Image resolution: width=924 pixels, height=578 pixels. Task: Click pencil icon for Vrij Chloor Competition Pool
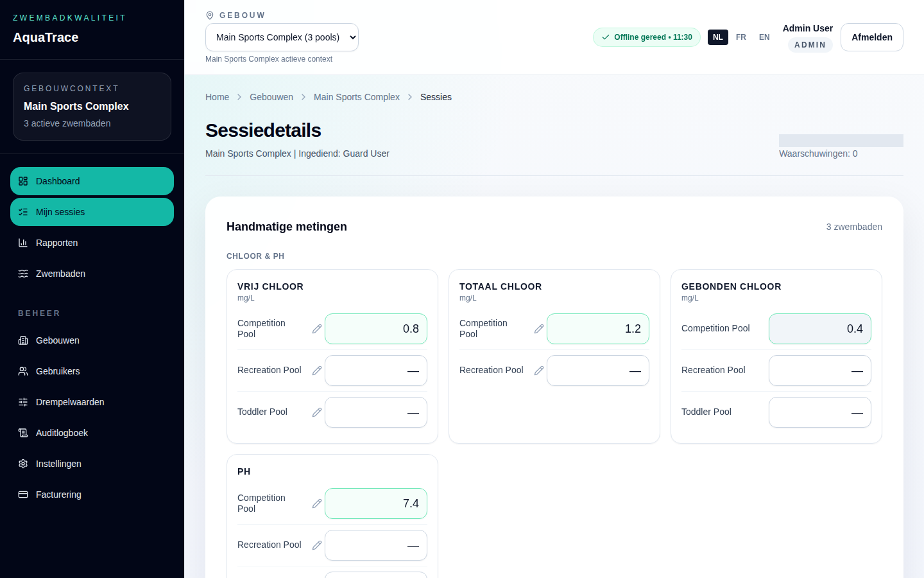[317, 329]
